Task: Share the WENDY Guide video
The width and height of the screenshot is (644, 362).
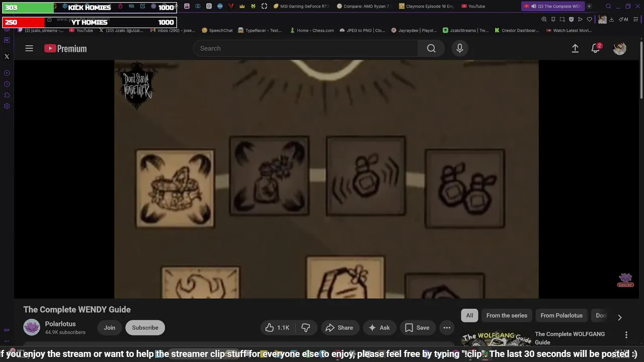Action: click(x=339, y=328)
